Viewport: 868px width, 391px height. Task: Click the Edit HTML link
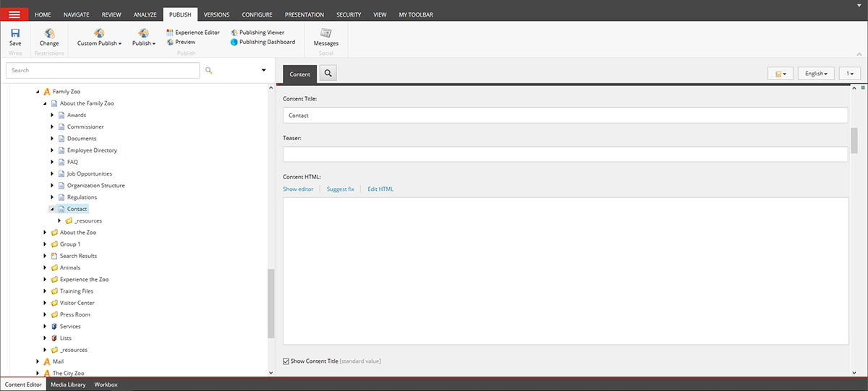(380, 189)
